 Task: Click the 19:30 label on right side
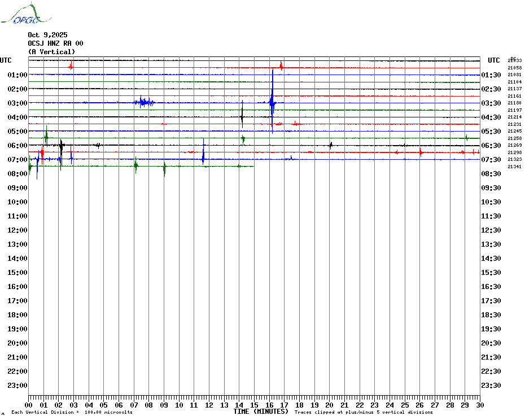point(491,329)
